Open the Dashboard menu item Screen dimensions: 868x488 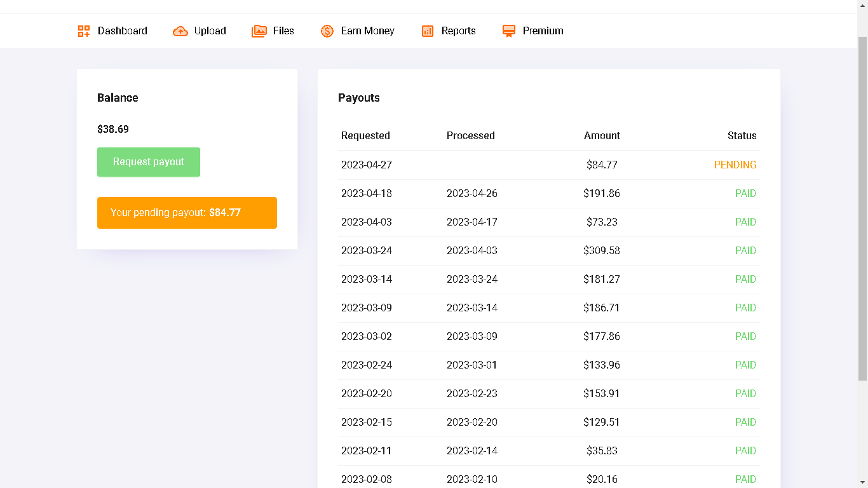pos(122,31)
